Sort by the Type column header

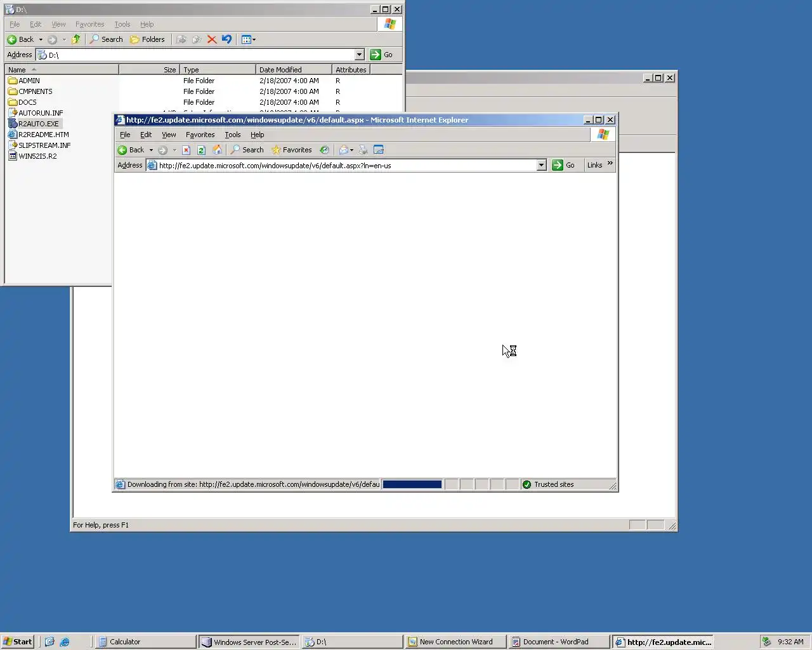pyautogui.click(x=218, y=70)
